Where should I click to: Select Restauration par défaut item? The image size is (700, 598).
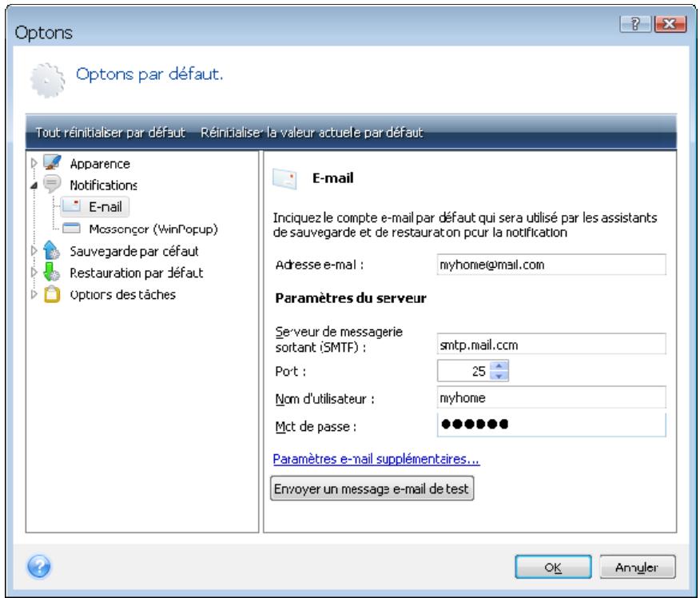point(136,273)
